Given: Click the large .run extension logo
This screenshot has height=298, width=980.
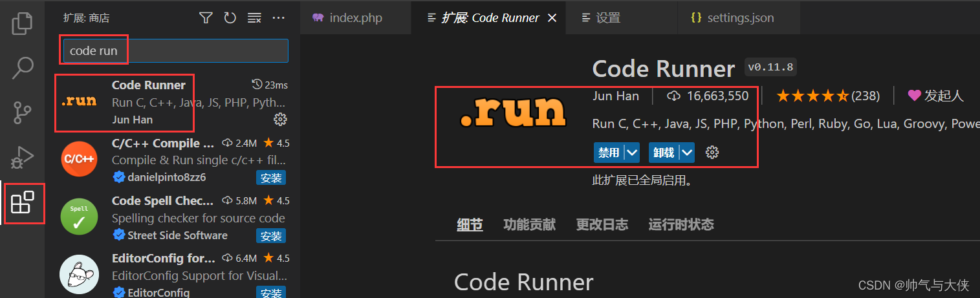Looking at the screenshot, I should coord(513,112).
